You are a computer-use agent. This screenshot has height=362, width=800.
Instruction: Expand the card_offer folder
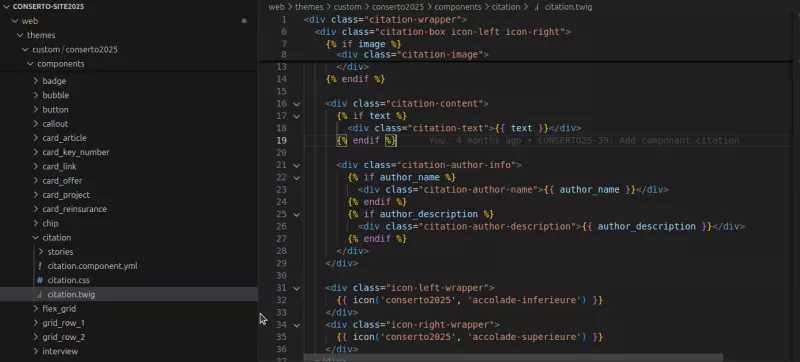(36, 181)
